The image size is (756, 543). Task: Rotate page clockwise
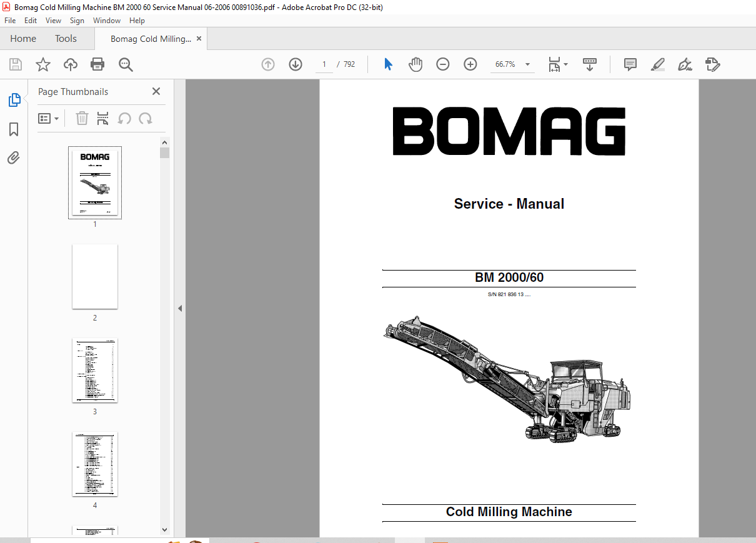(146, 118)
